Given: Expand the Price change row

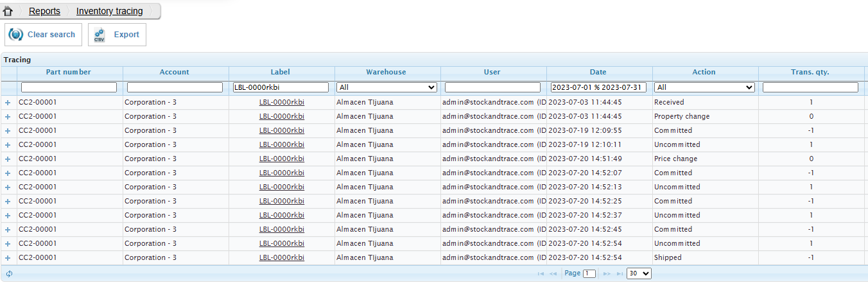Looking at the screenshot, I should (x=8, y=159).
